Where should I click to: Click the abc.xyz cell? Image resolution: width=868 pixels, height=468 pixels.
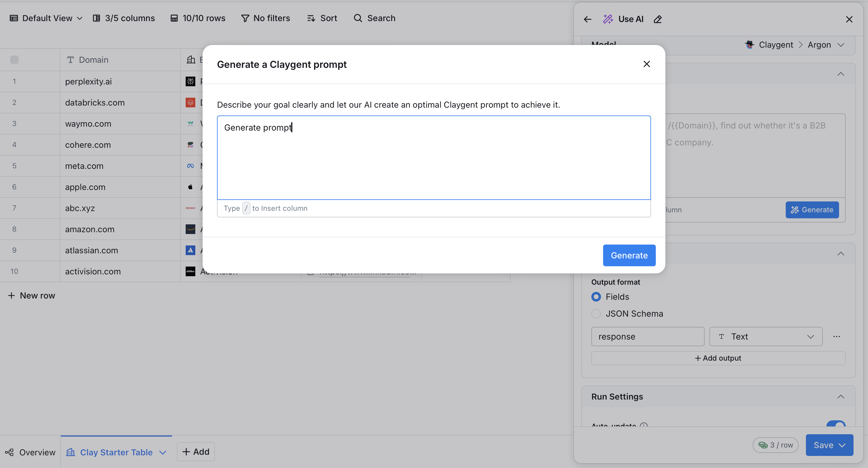point(120,208)
